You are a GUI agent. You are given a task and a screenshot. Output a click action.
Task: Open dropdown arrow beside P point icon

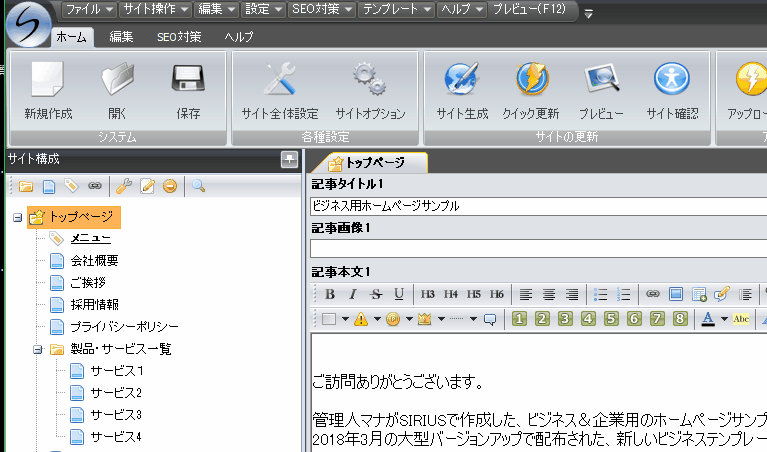click(x=409, y=319)
